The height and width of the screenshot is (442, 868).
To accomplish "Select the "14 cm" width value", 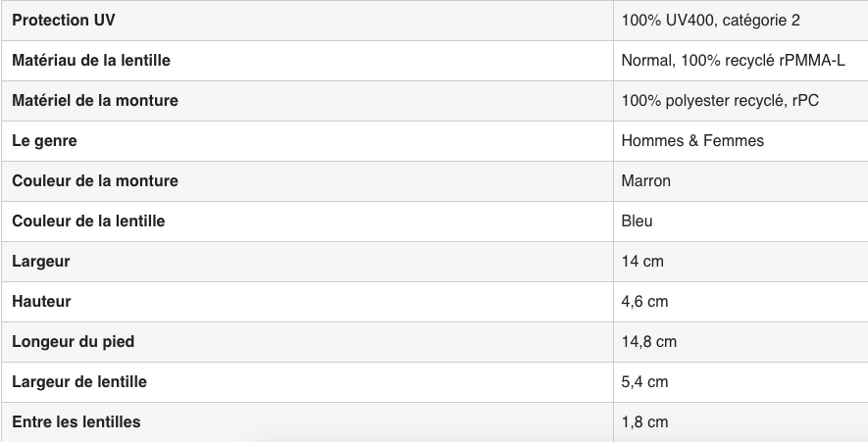I will [x=642, y=262].
